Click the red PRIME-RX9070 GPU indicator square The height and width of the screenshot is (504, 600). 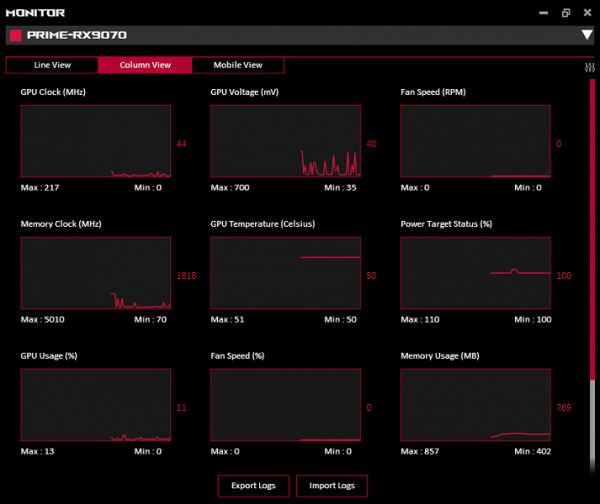tap(16, 35)
